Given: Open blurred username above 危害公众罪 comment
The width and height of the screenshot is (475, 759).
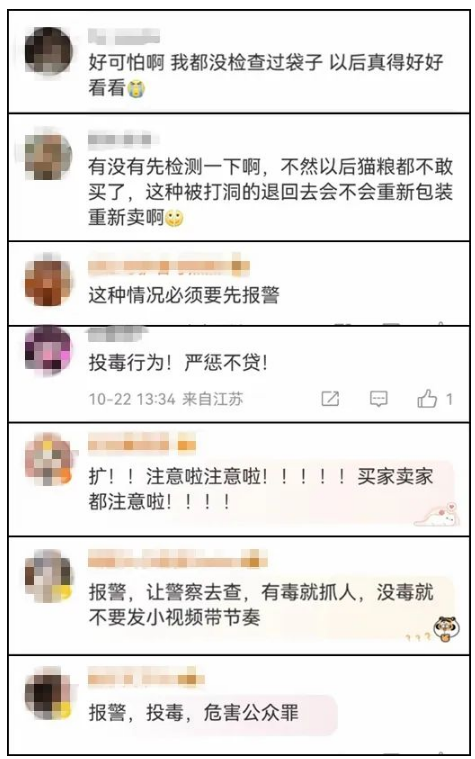Looking at the screenshot, I should 146,680.
